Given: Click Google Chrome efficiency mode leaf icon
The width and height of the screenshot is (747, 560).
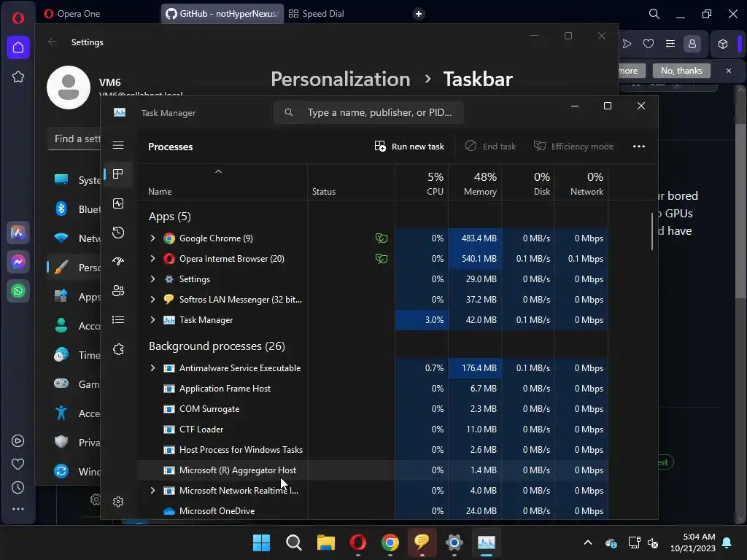Looking at the screenshot, I should [x=381, y=238].
